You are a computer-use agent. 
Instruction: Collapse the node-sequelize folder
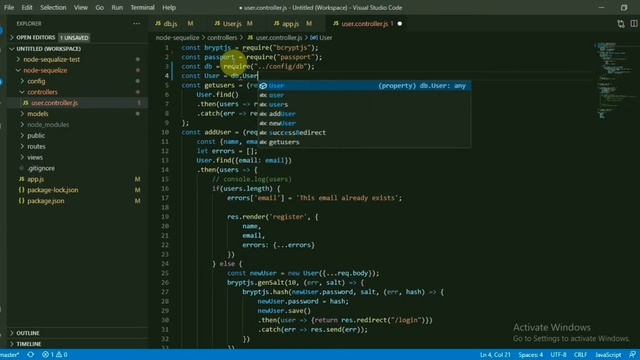coord(45,70)
